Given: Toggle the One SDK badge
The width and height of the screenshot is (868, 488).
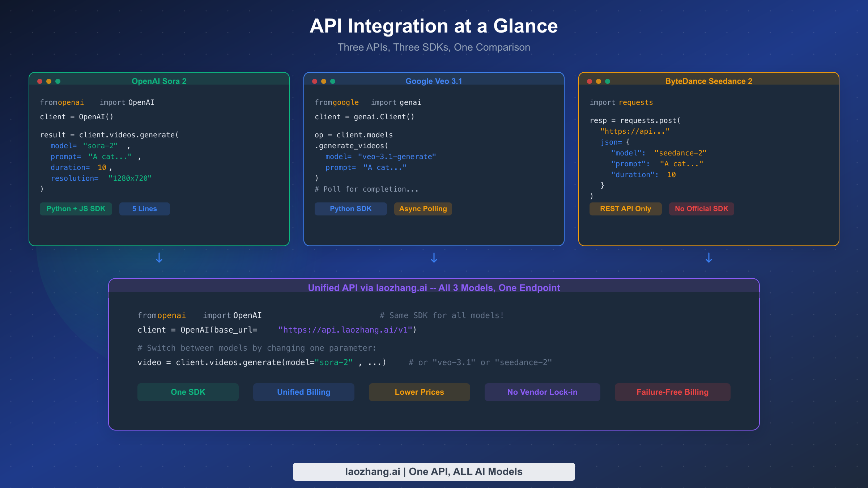Looking at the screenshot, I should click(188, 392).
